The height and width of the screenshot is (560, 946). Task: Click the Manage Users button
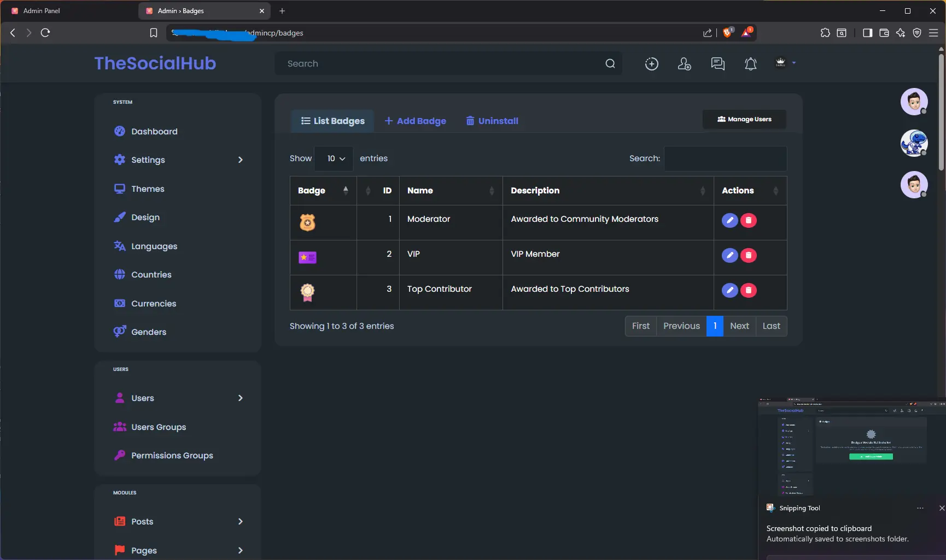[x=744, y=119]
